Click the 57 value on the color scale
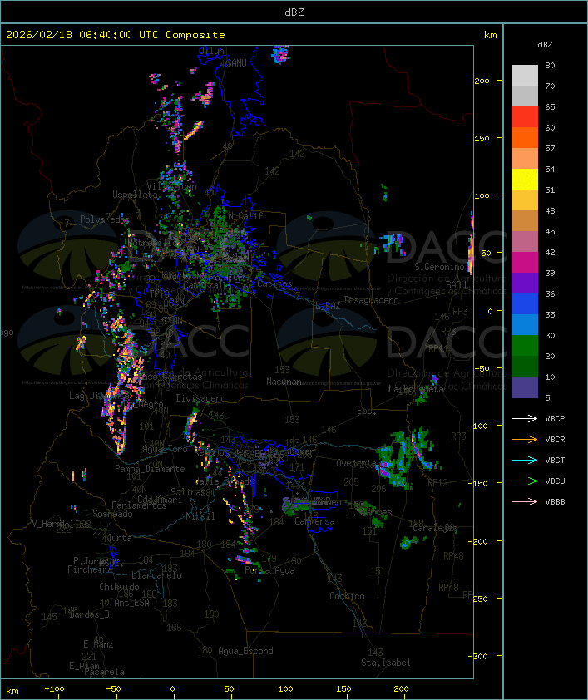The image size is (588, 700). (x=550, y=148)
